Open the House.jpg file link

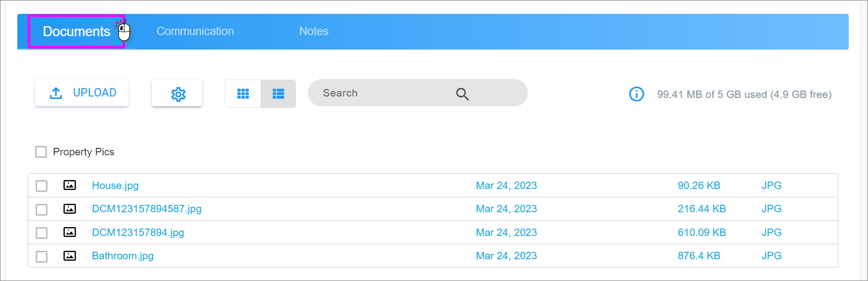pyautogui.click(x=115, y=186)
